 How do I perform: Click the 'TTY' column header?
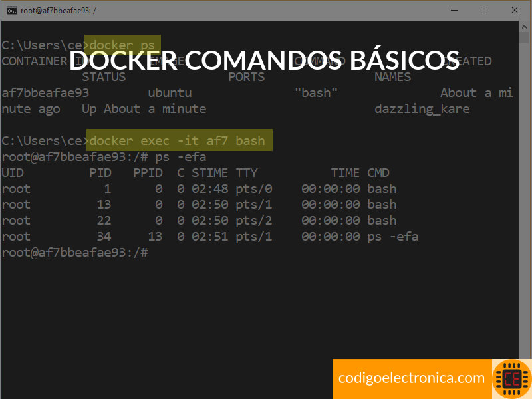pyautogui.click(x=247, y=173)
